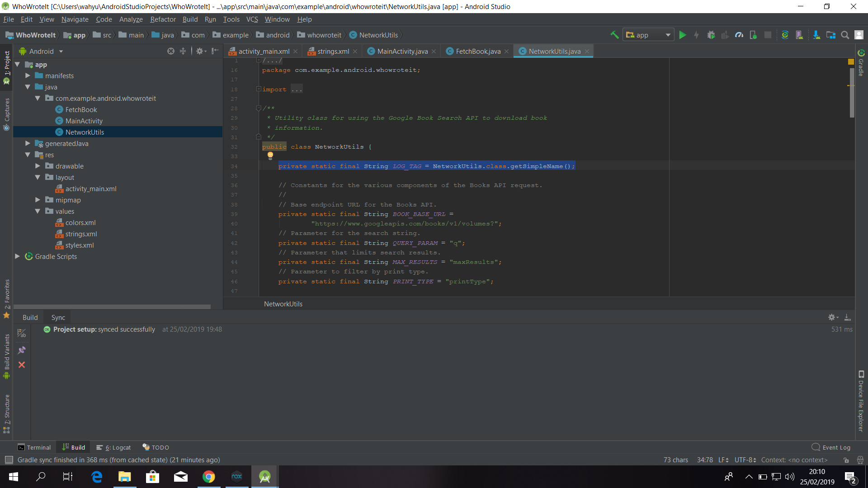The image size is (868, 488).
Task: Click the Debug app bug icon
Action: coord(711,35)
